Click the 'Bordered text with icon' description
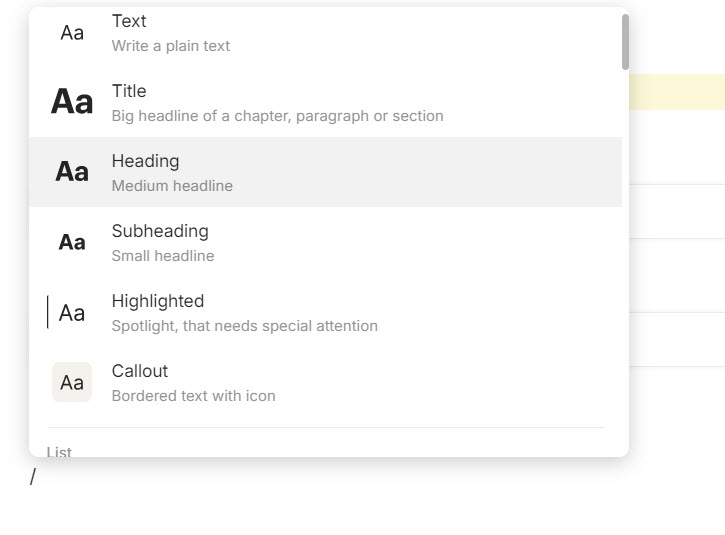725x535 pixels. 193,396
